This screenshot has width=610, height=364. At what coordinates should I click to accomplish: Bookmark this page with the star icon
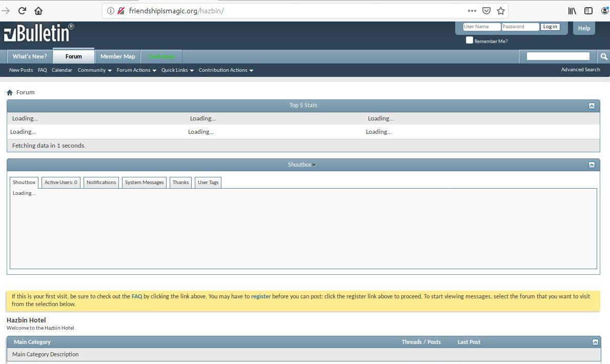pos(501,11)
